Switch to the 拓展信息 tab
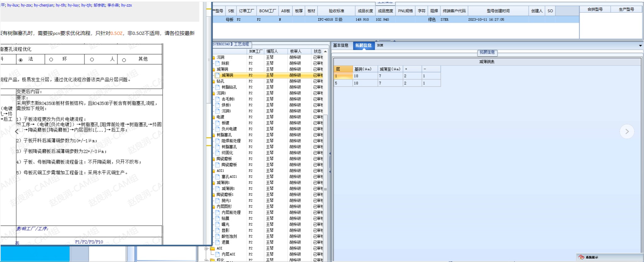644x262 pixels. click(363, 45)
